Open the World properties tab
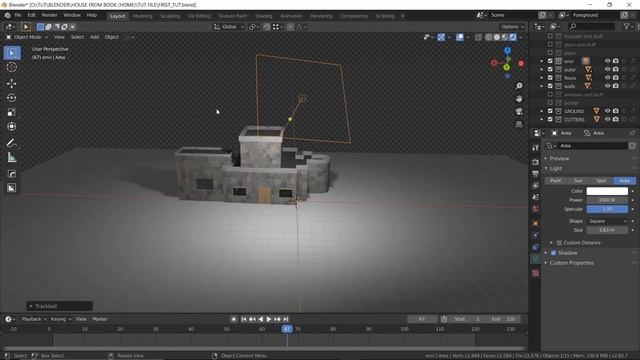Image resolution: width=640 pixels, height=360 pixels. 536,209
